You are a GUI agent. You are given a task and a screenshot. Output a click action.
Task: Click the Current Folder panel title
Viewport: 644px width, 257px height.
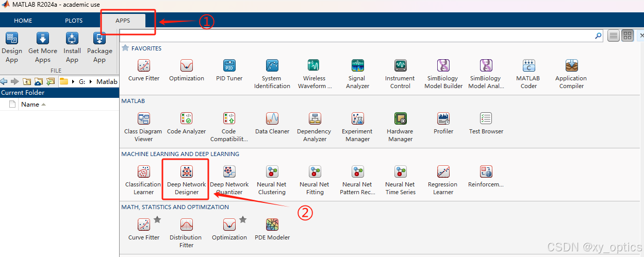click(x=23, y=93)
